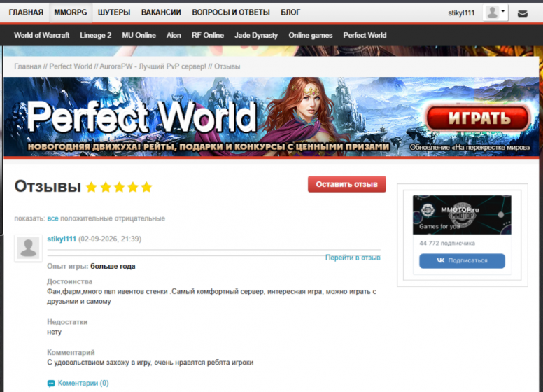
Task: Click the больше года experience value
Action: [113, 266]
